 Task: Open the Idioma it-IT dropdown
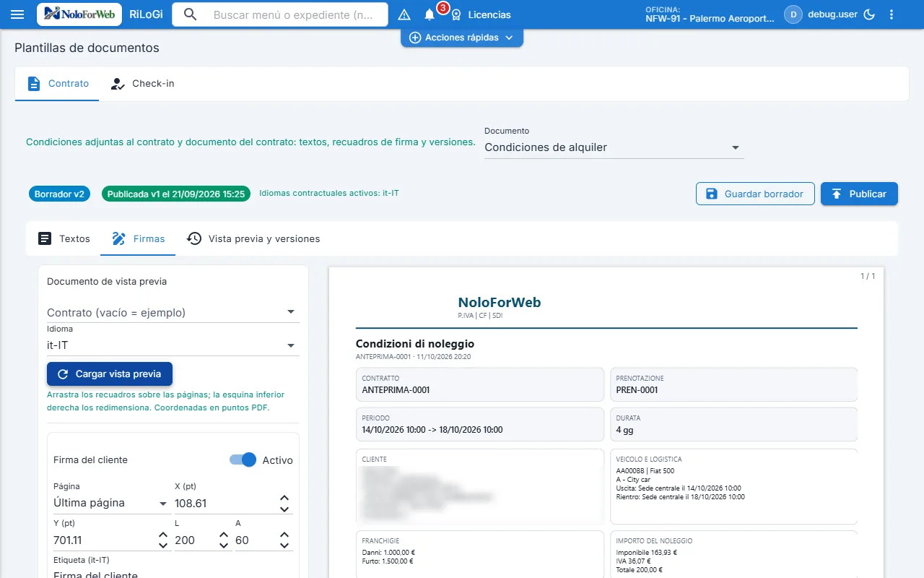173,345
